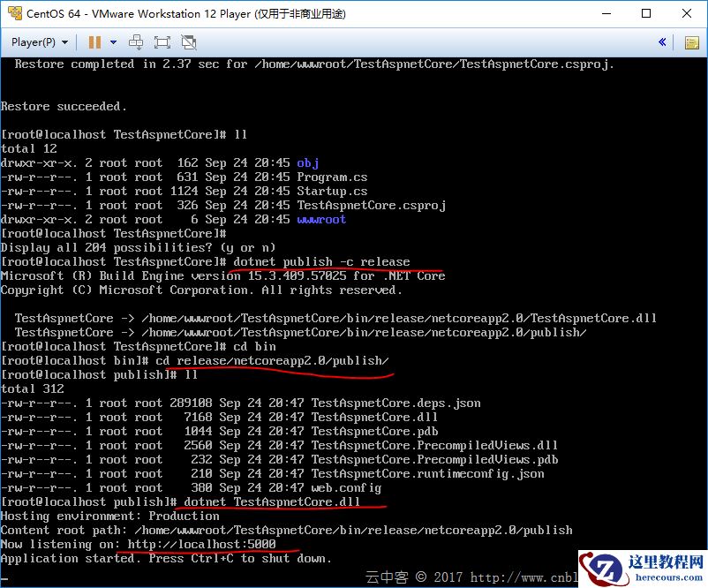The height and width of the screenshot is (588, 708).
Task: Click 'TestAspnetCore.PrecompiledViews.pdb' file name
Action: pos(434,459)
